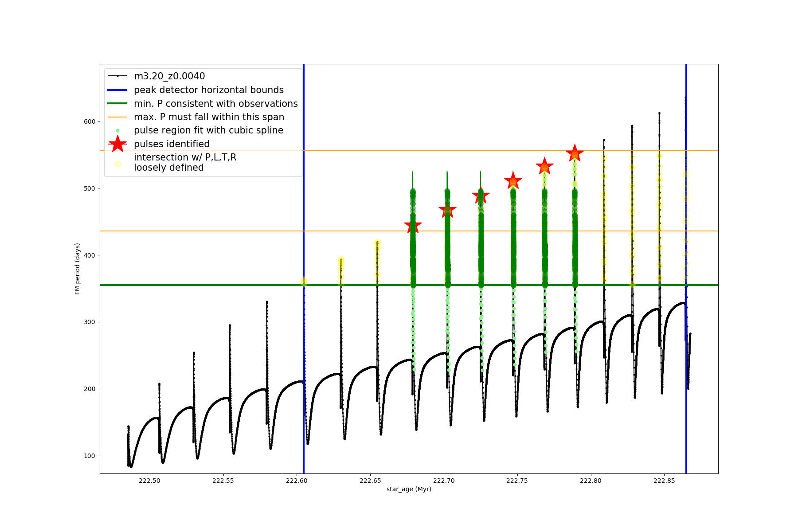Screen dimensions: 798x532
Task: Click the orange line swatch in the legend
Action: click(x=117, y=117)
